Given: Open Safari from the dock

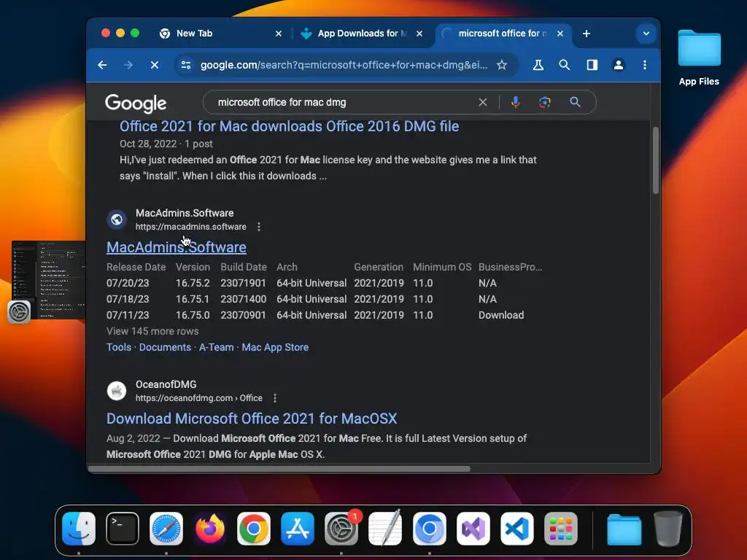Looking at the screenshot, I should click(x=166, y=529).
